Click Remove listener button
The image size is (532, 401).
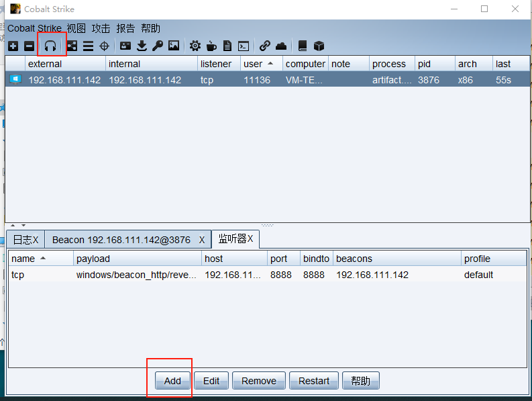coord(259,381)
